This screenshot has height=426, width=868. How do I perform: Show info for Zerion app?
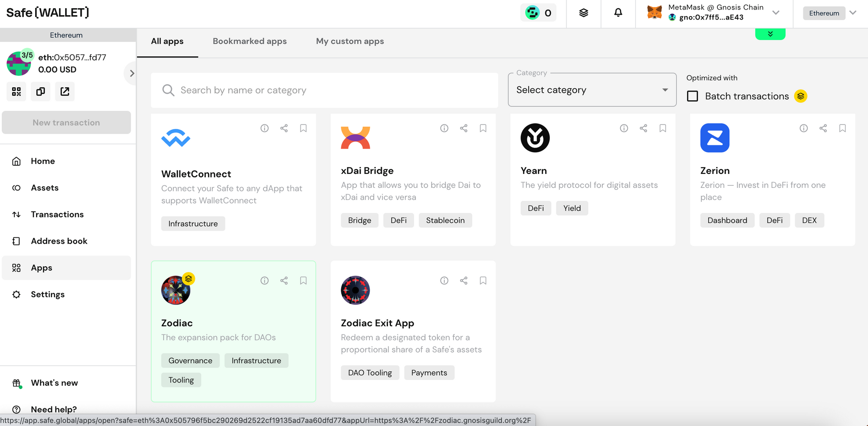point(803,128)
